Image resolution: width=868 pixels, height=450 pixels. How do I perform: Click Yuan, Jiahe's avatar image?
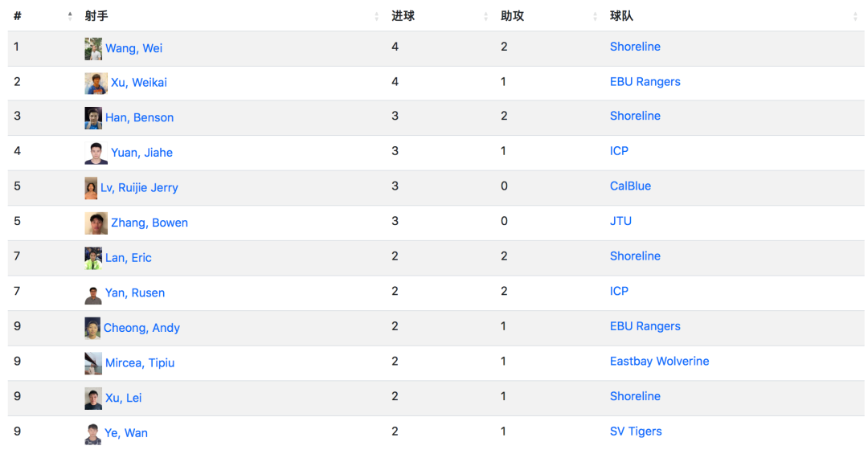pyautogui.click(x=96, y=153)
